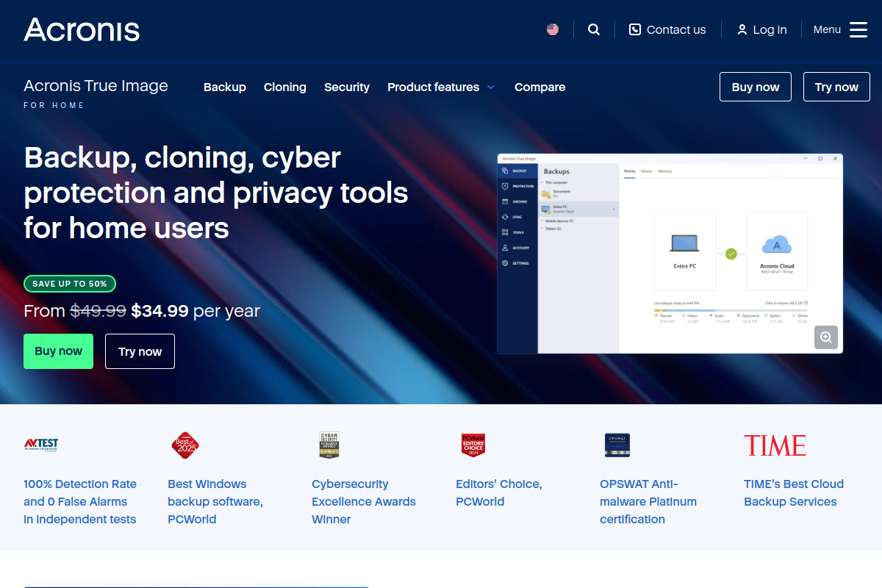Image resolution: width=882 pixels, height=588 pixels.
Task: Click Buy now in the top navigation
Action: click(x=756, y=87)
